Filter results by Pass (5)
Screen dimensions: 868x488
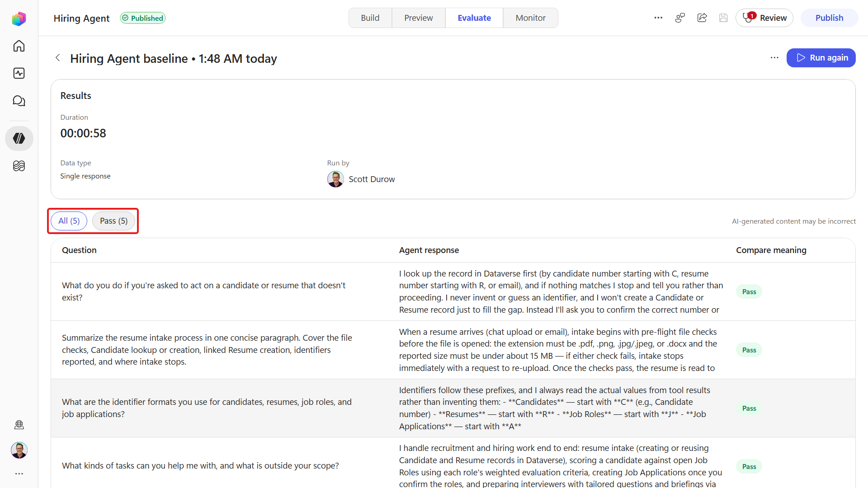[x=114, y=221]
